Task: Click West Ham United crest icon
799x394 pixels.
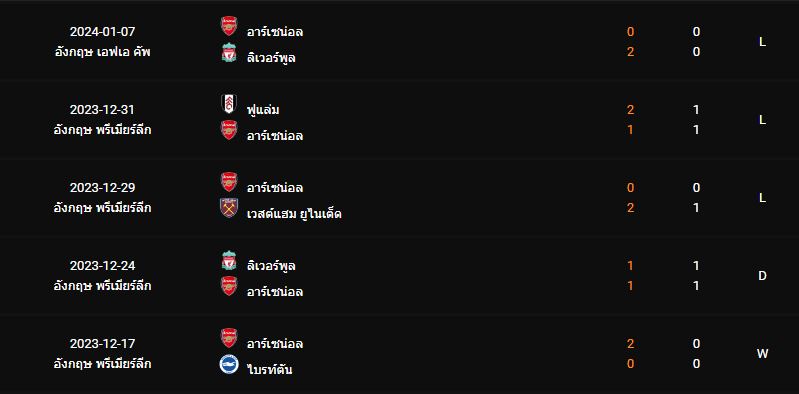Action: [x=229, y=208]
